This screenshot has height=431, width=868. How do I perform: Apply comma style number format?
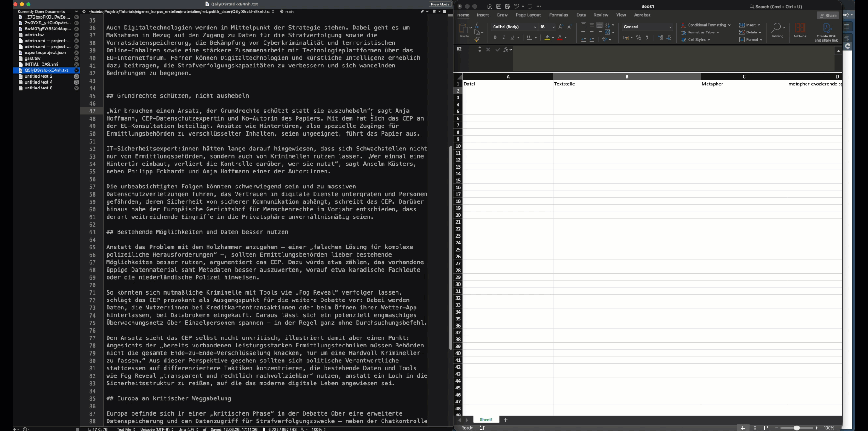coord(647,37)
